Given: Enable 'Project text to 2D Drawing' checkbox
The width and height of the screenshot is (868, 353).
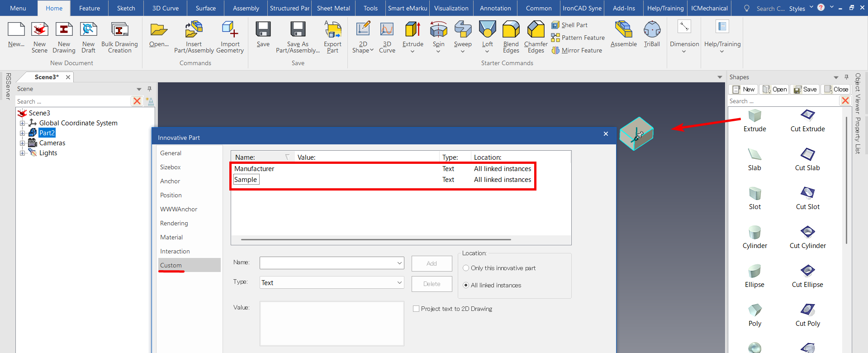Looking at the screenshot, I should pyautogui.click(x=416, y=309).
